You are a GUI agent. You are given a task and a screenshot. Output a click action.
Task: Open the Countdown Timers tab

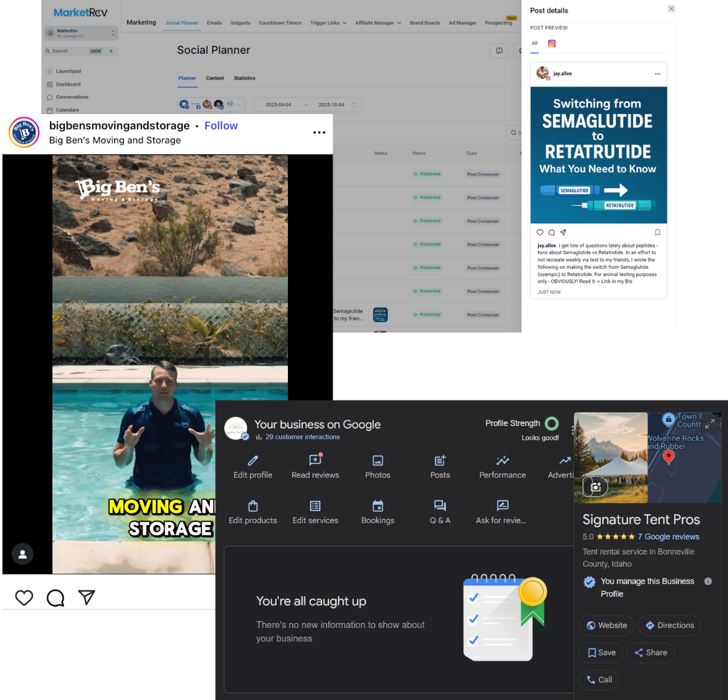(x=280, y=23)
